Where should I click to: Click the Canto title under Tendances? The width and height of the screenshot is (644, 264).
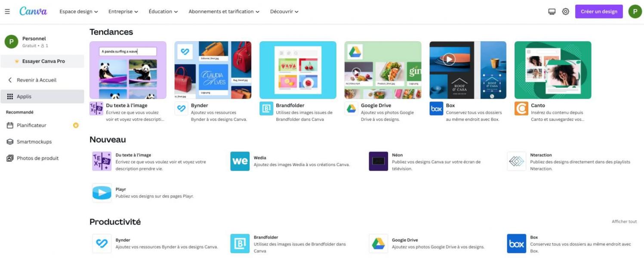pyautogui.click(x=538, y=105)
